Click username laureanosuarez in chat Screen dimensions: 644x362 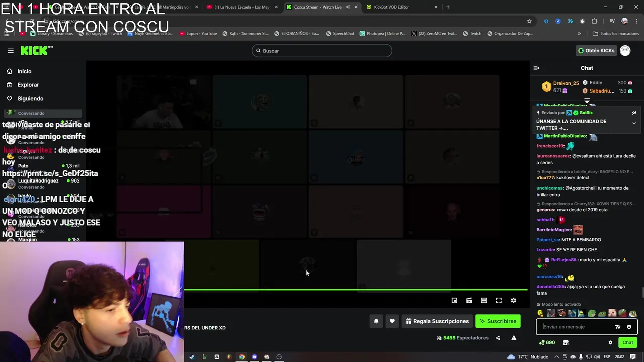553,156
